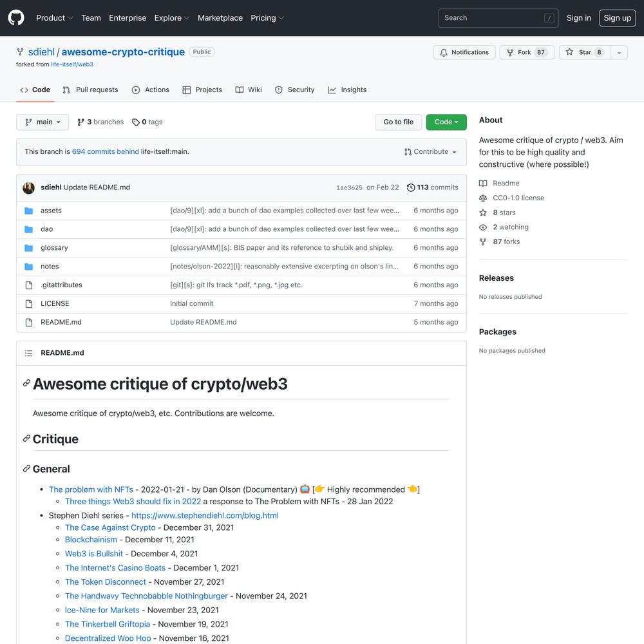Click the assets folder icon

point(29,211)
